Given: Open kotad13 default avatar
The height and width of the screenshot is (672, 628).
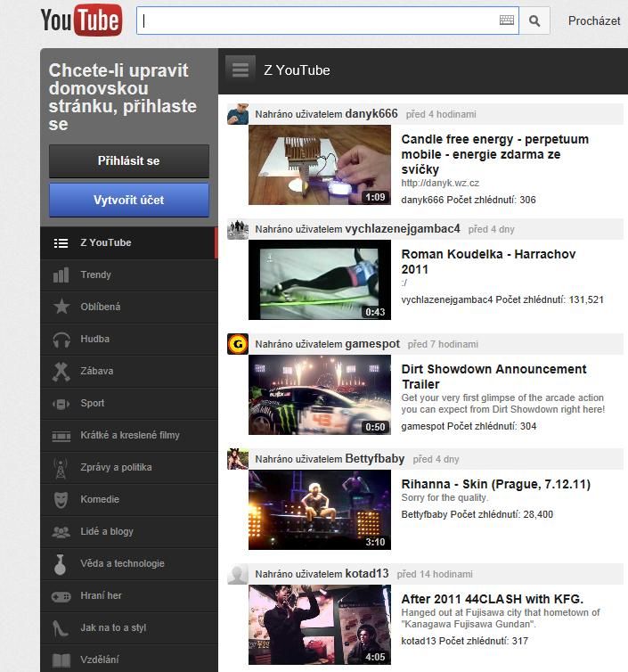Looking at the screenshot, I should tap(238, 573).
